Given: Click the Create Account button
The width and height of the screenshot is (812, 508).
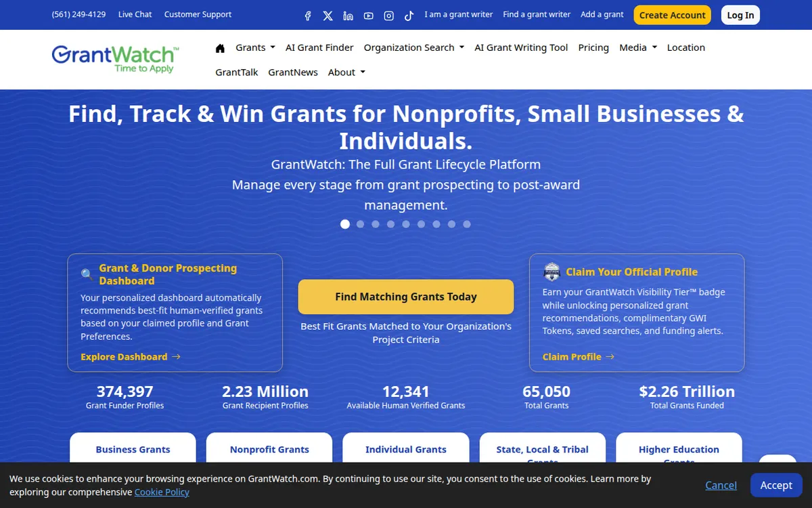Looking at the screenshot, I should (x=673, y=15).
